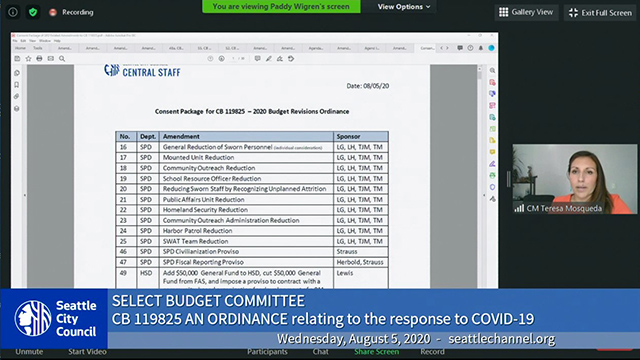Click the page number input field
This screenshot has width=640, height=360.
pyautogui.click(x=234, y=59)
